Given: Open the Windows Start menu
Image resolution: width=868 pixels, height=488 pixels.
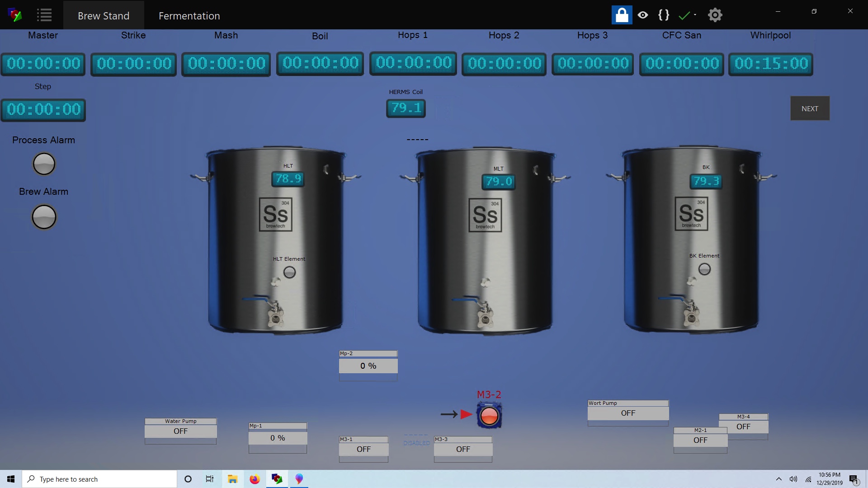Looking at the screenshot, I should (x=11, y=479).
